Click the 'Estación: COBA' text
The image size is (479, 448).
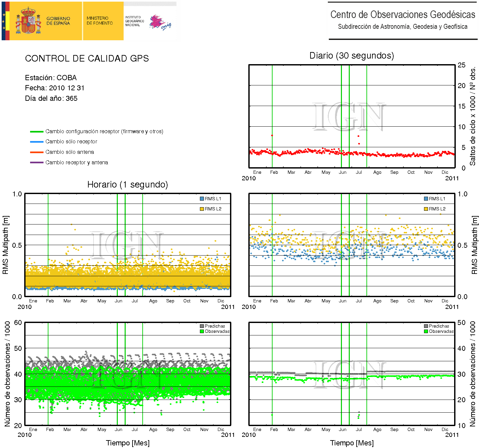tap(51, 78)
